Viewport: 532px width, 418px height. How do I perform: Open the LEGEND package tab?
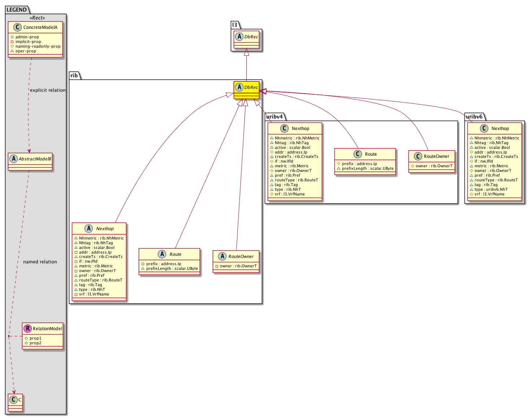[17, 10]
